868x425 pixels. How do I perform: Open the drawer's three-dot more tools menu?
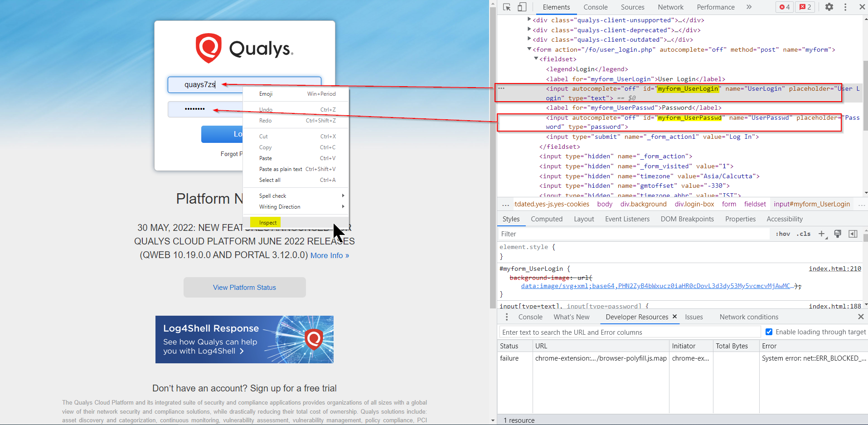tap(507, 317)
